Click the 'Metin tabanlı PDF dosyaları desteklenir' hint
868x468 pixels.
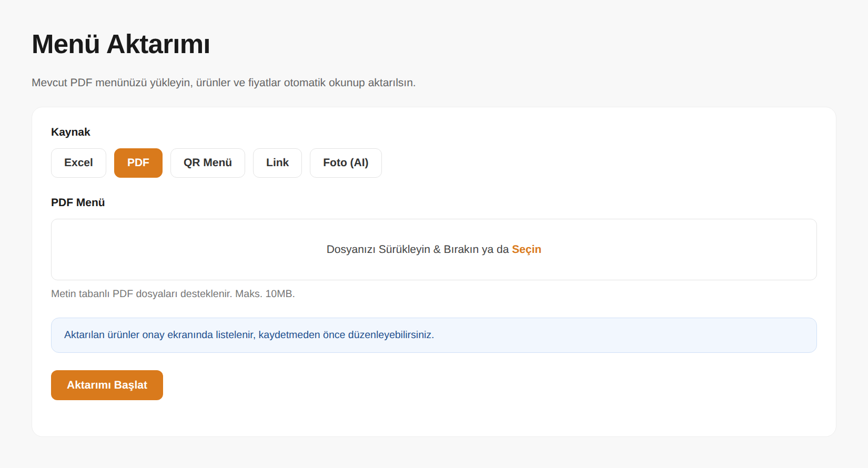(x=173, y=294)
